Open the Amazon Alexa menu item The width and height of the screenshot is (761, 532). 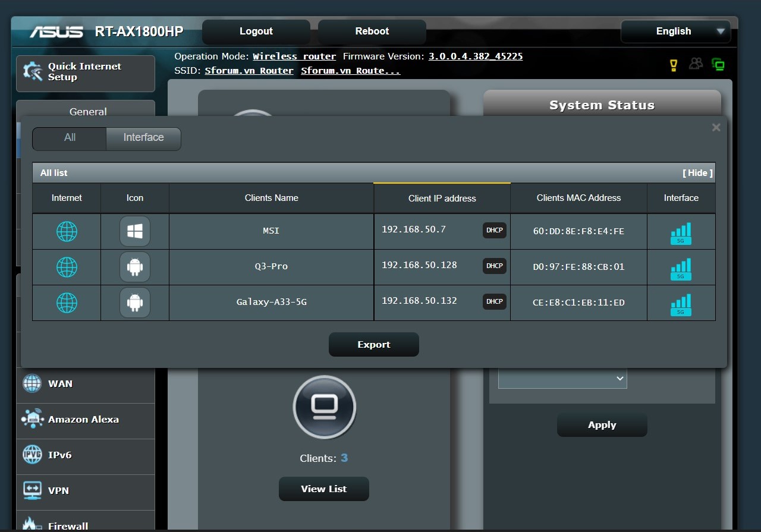86,420
